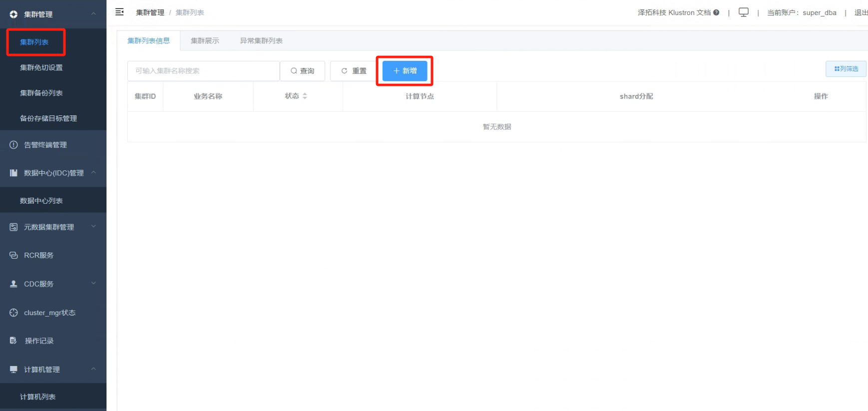Open 集群备份列表 menu item
This screenshot has width=868, height=411.
point(41,93)
